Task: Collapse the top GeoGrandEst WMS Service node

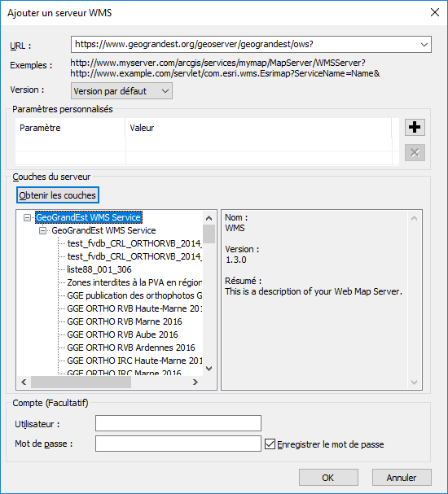Action: [28, 217]
